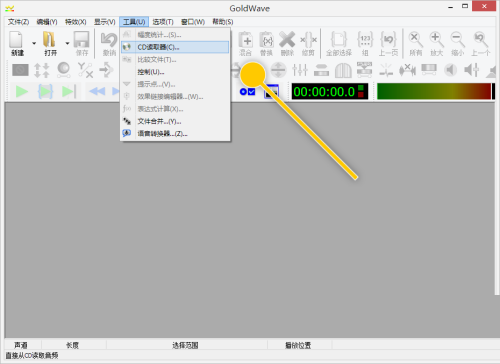The image size is (500, 364).
Task: Click the green Play button
Action: pos(22,91)
